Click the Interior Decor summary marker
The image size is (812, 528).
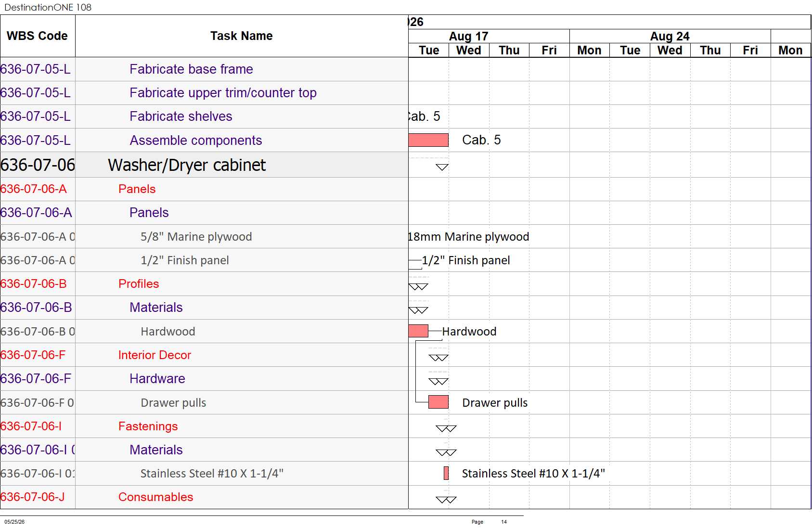pyautogui.click(x=438, y=358)
